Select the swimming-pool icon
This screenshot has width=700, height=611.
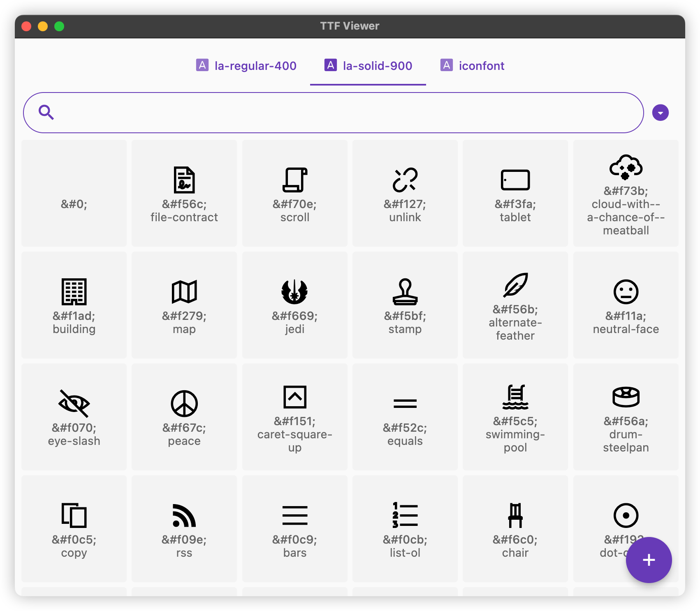(515, 397)
